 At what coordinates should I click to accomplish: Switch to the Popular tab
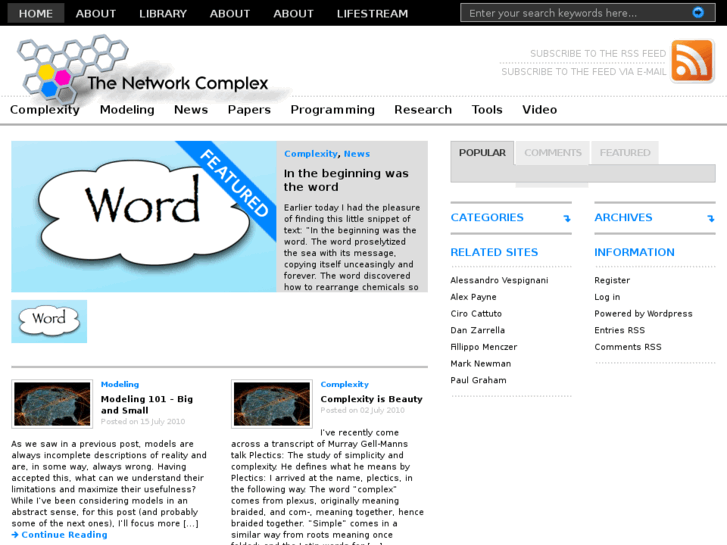[x=482, y=153]
